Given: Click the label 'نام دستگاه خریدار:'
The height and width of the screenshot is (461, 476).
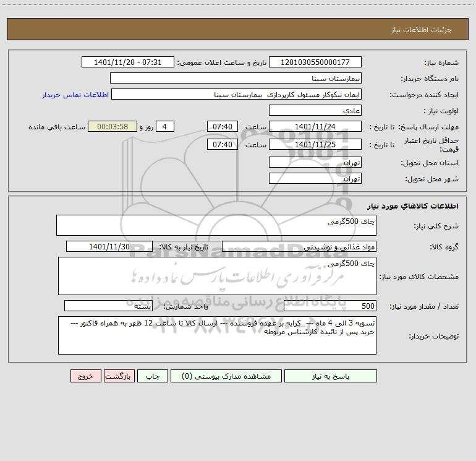Looking at the screenshot, I should [x=430, y=79].
